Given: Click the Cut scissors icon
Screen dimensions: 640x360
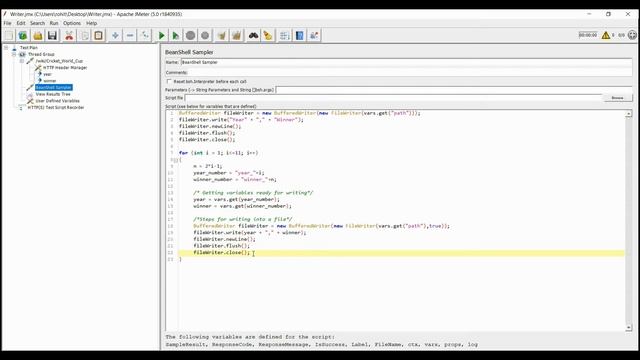Looking at the screenshot, I should (69, 36).
